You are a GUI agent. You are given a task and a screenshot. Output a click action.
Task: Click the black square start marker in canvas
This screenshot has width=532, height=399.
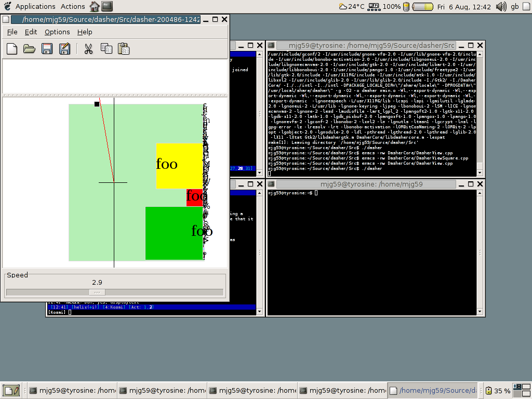[x=97, y=104]
